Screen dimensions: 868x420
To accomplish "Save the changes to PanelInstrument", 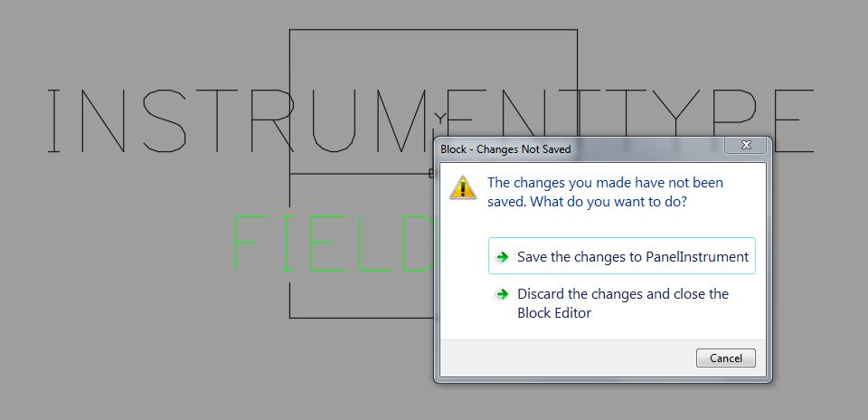I will (622, 256).
